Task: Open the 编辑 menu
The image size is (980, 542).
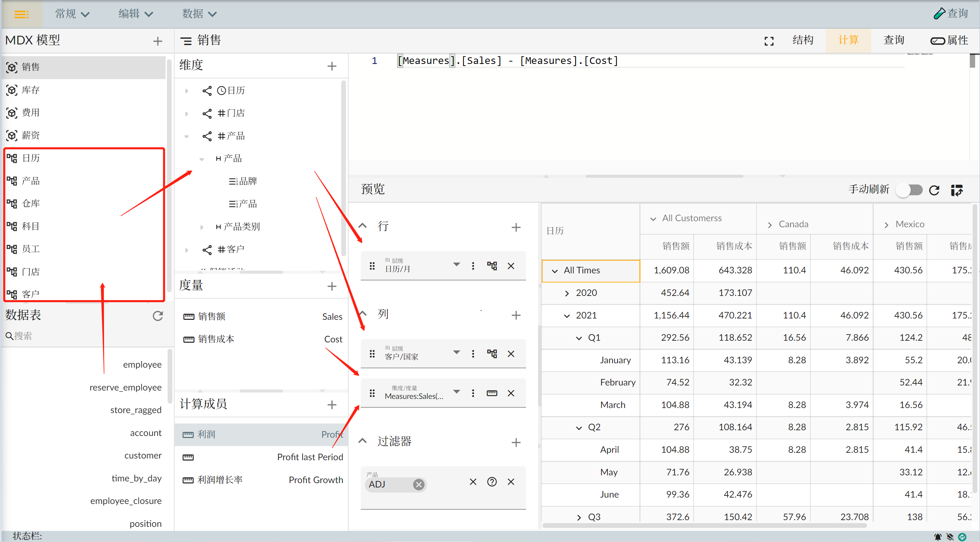Action: (x=135, y=14)
